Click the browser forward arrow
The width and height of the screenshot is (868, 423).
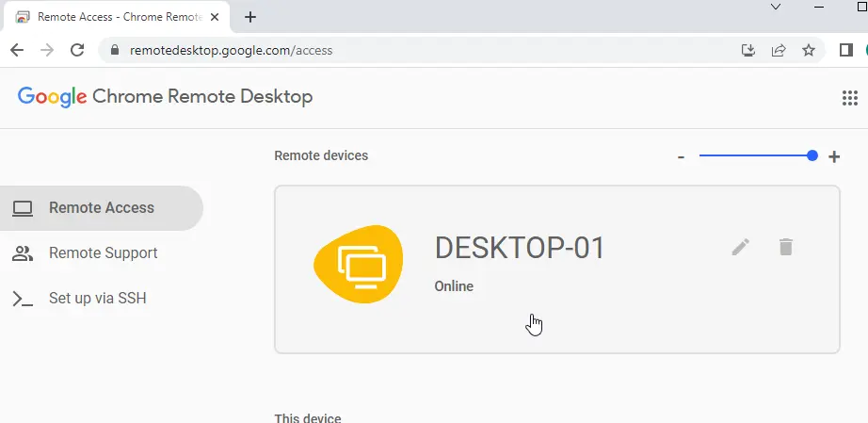[47, 50]
